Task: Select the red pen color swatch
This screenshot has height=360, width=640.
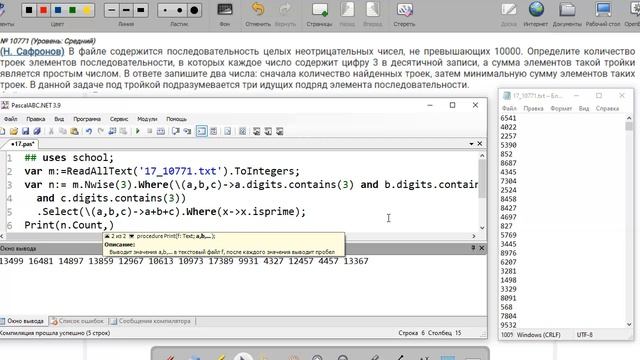Action: coord(43,10)
